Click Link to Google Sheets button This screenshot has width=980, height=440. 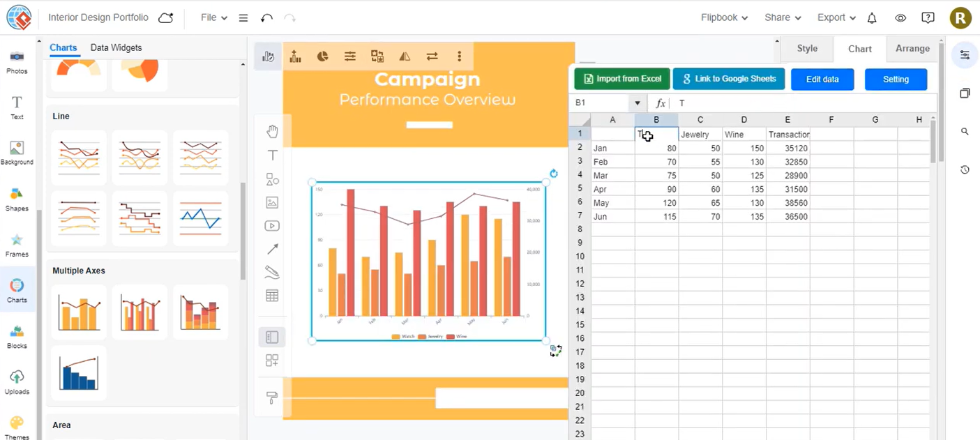[729, 79]
